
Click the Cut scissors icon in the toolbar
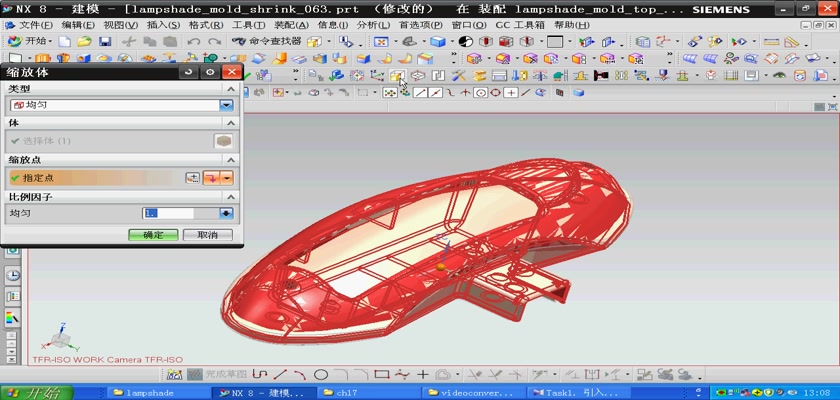click(128, 42)
